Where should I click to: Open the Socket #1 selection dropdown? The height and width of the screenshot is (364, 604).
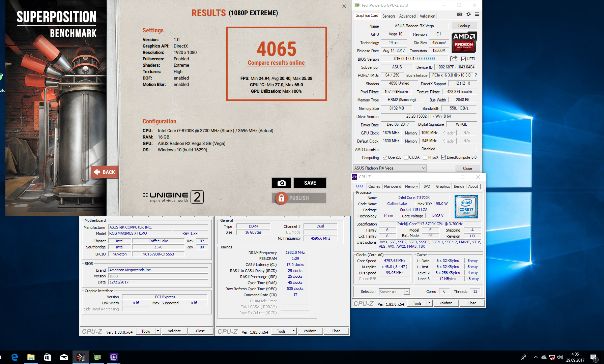(x=394, y=292)
